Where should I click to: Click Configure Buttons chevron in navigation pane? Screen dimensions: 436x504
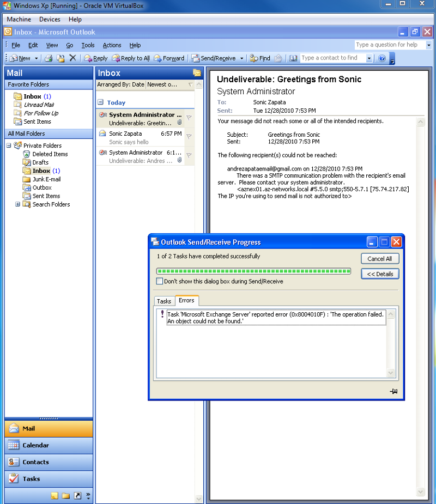[88, 496]
